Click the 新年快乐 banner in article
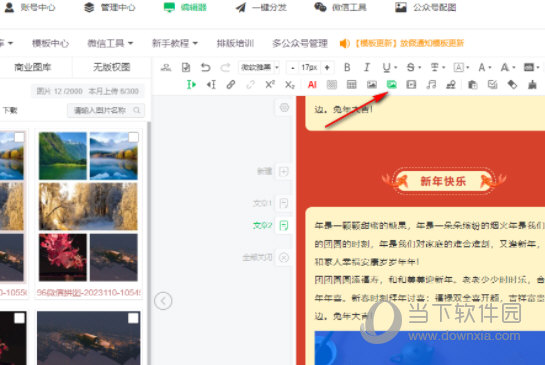This screenshot has height=365, width=545. [x=444, y=181]
